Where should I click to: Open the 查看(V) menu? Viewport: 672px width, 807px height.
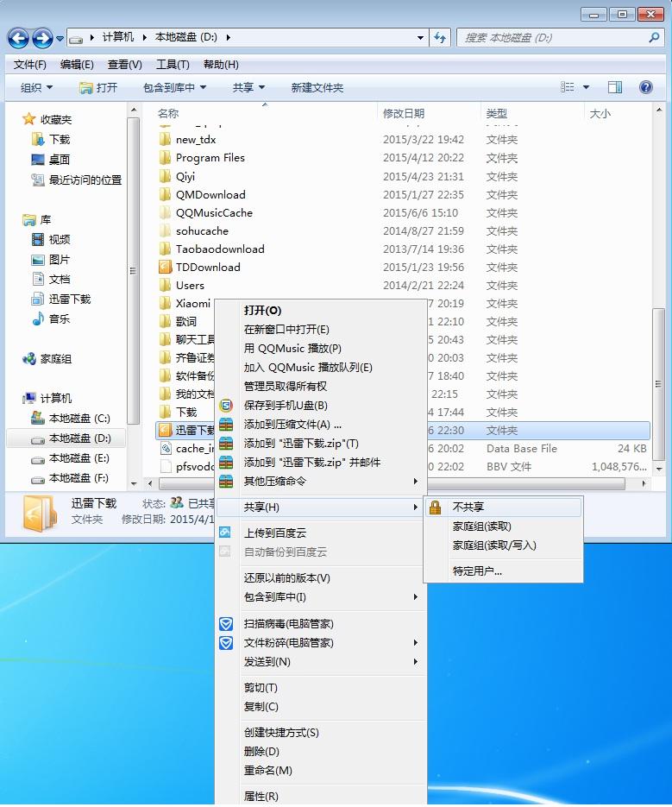124,65
